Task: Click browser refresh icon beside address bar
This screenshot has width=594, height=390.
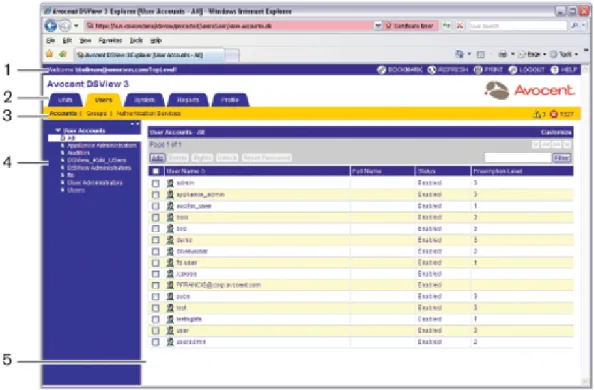Action: 447,25
